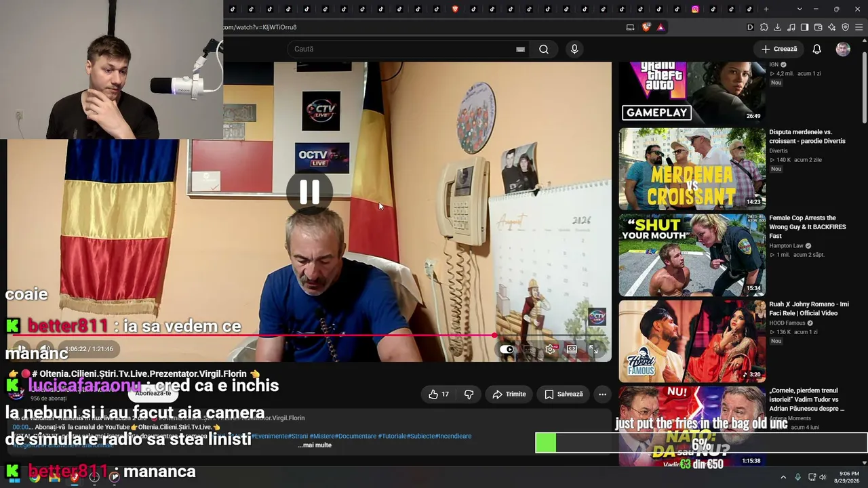Image resolution: width=868 pixels, height=488 pixels.
Task: Open the browser main hamburger menu
Action: click(859, 27)
